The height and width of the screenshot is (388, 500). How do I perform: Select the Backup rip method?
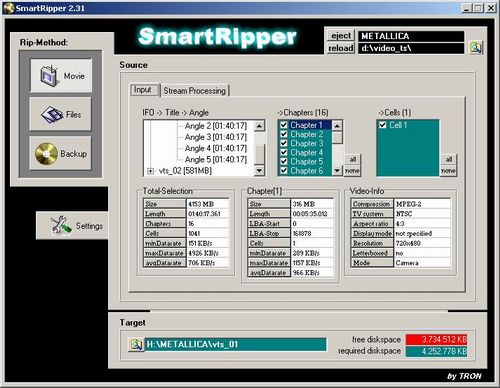(x=61, y=153)
